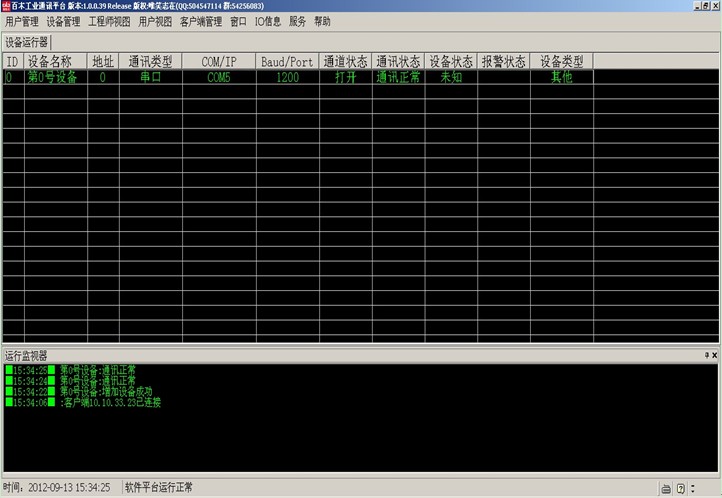Select the 15:34:24 log entry
Screen dimensions: 722x498
pos(71,381)
